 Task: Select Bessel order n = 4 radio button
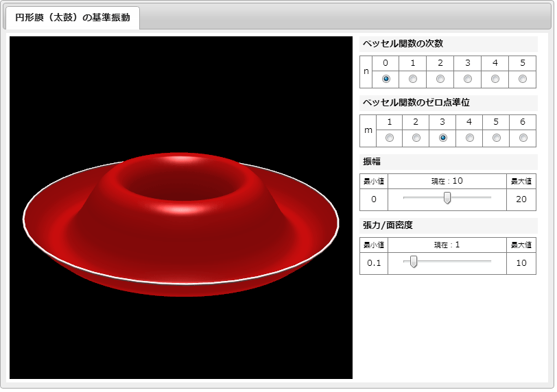click(x=497, y=79)
